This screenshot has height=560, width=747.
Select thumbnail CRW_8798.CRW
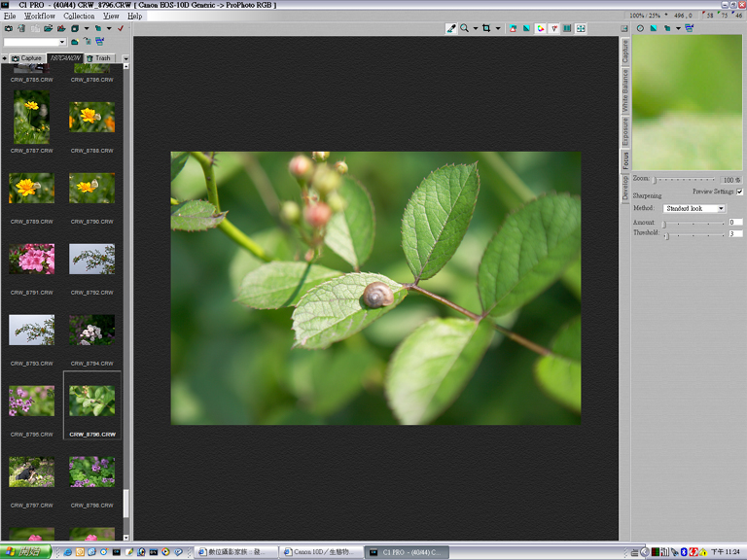(92, 472)
